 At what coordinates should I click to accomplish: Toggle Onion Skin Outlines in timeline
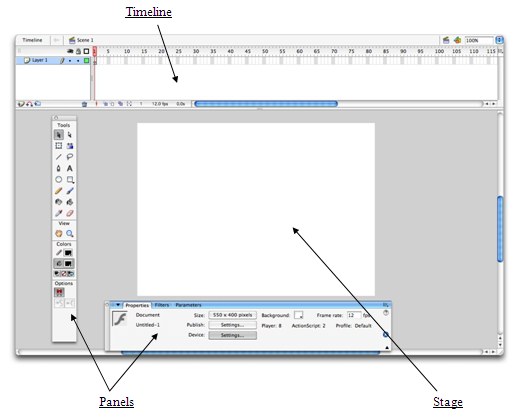click(x=112, y=104)
